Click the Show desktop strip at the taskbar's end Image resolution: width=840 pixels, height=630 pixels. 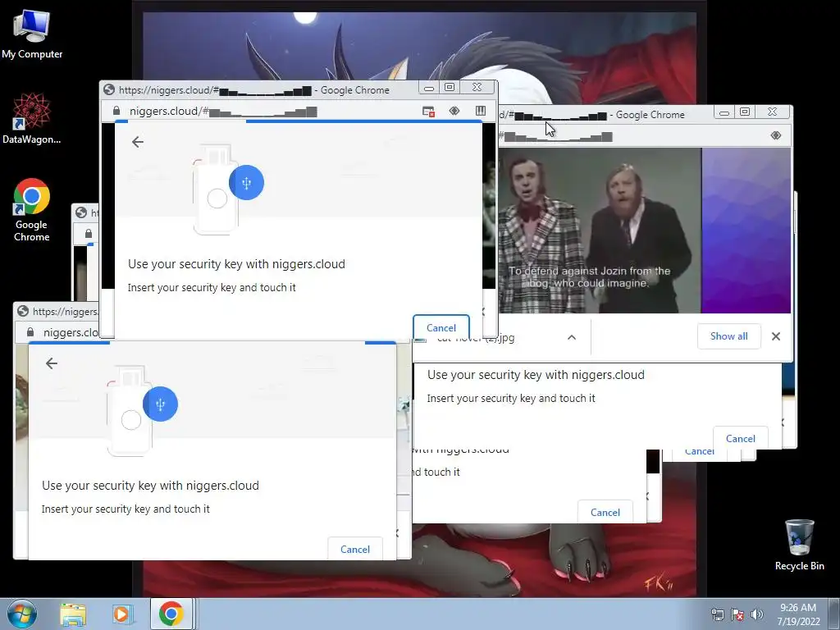pos(833,614)
